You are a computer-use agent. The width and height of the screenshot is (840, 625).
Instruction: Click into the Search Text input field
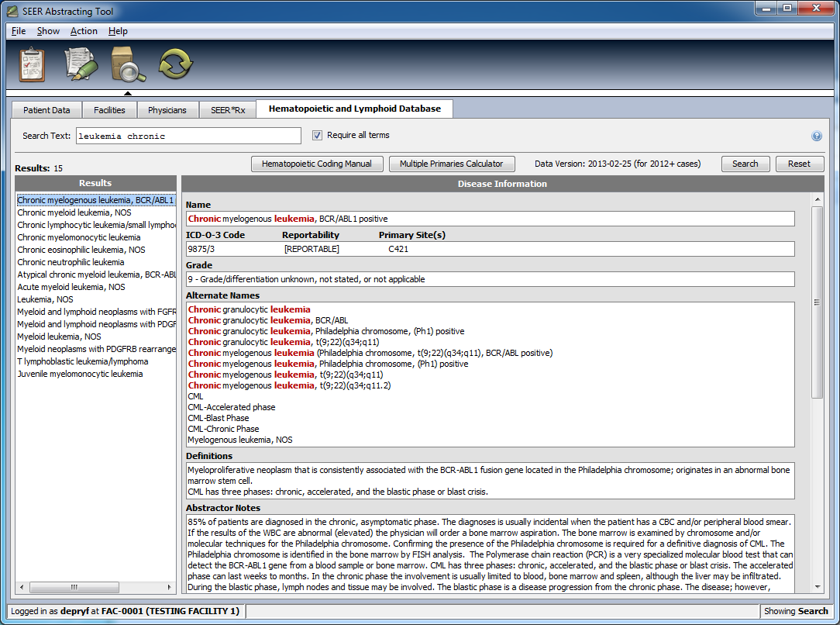point(188,136)
